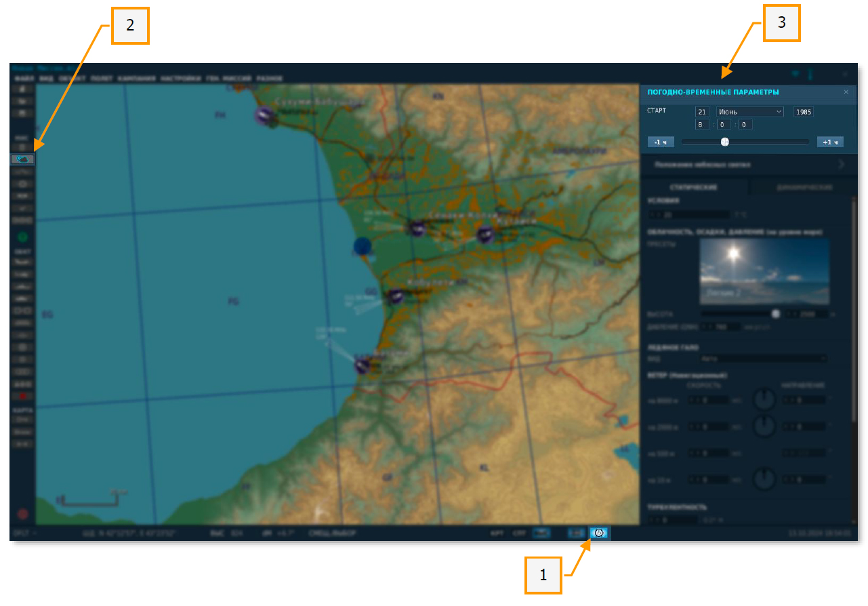Toggle the clock weather icon in status bar
Viewport: 868px width, 606px height.
tap(599, 533)
